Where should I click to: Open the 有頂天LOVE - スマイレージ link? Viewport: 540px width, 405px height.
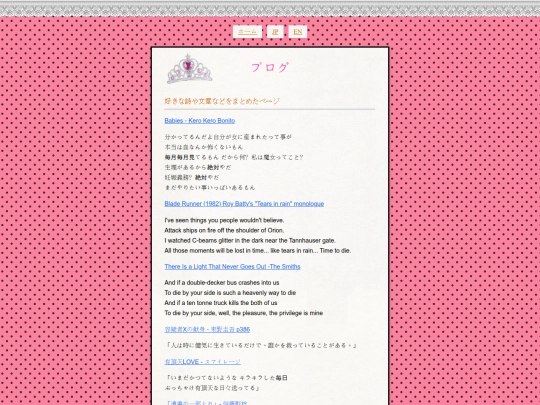click(202, 362)
